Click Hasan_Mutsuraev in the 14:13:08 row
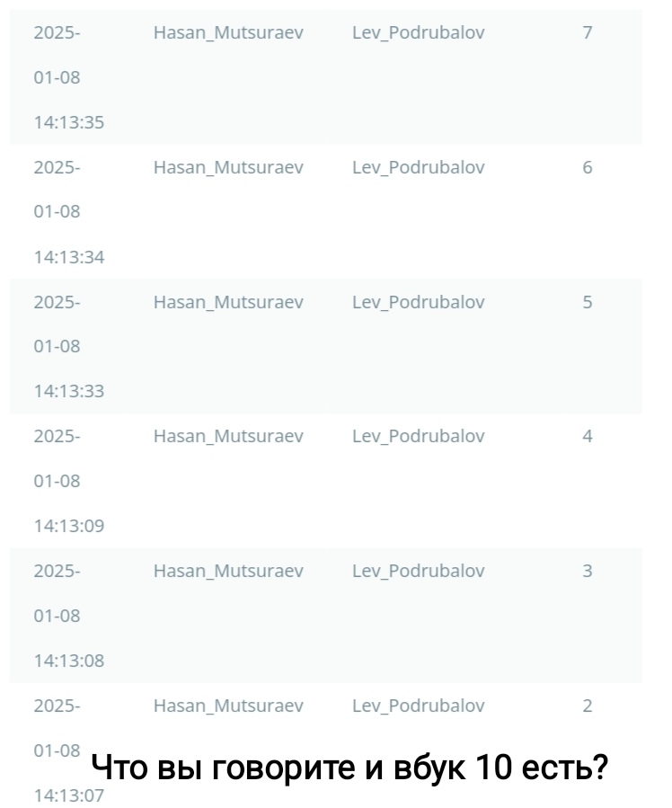Viewport: 672px width, 808px height. (x=228, y=571)
